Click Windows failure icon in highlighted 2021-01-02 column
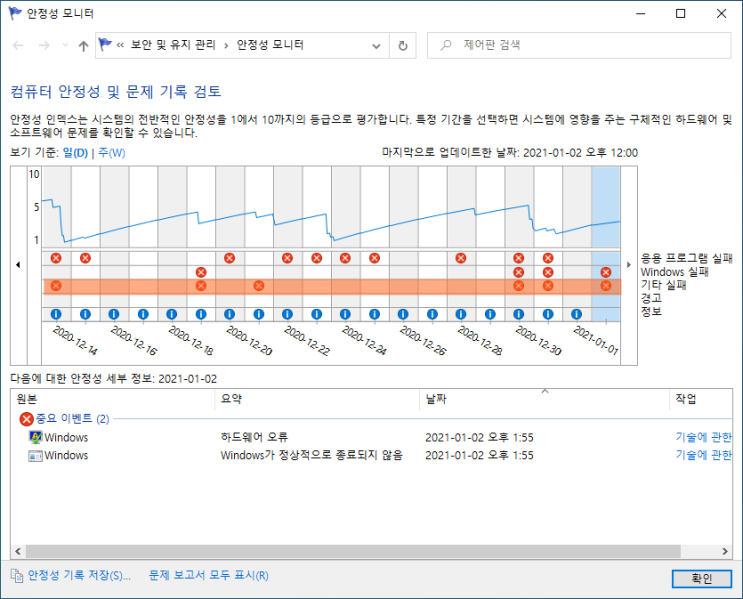This screenshot has width=743, height=599. [606, 272]
